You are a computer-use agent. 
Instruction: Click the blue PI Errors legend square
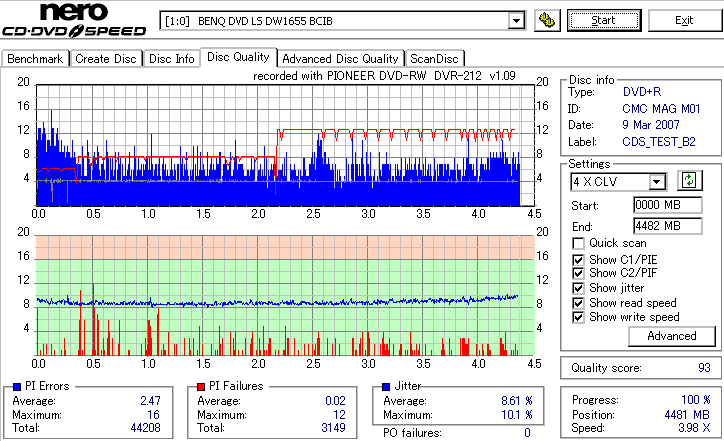click(17, 387)
